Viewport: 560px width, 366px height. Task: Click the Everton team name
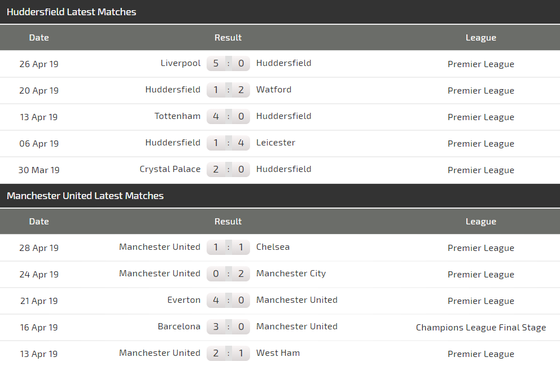click(184, 300)
